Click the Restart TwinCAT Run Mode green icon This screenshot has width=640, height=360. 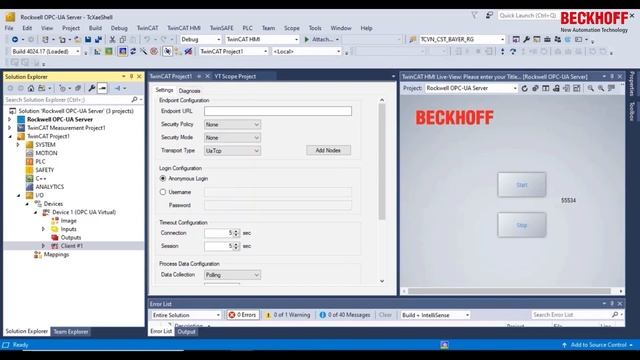pos(109,51)
